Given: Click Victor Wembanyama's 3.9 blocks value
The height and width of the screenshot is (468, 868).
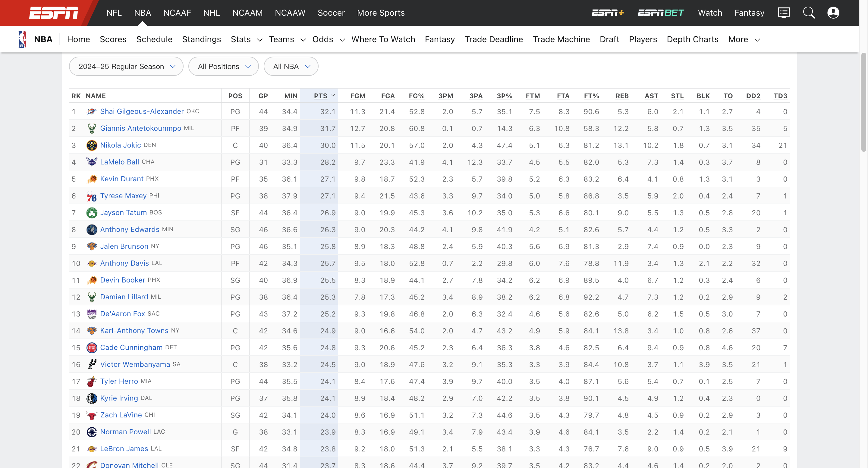Looking at the screenshot, I should click(704, 365).
